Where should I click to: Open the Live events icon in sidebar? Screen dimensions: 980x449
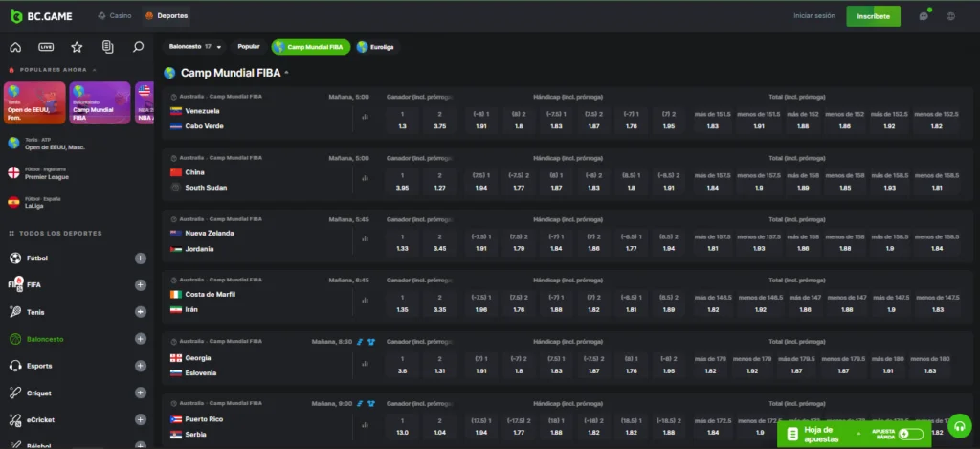(46, 47)
